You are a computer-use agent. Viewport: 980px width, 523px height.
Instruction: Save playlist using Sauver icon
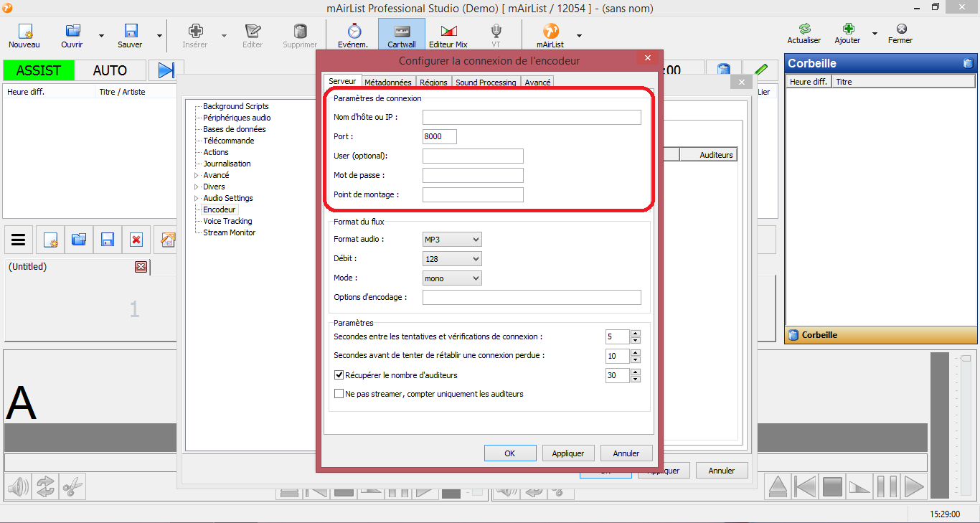131,32
